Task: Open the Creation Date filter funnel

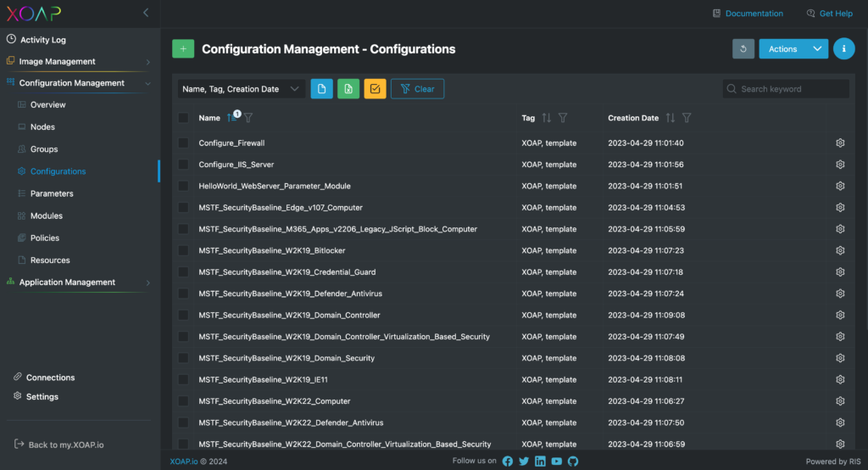Action: click(x=687, y=117)
